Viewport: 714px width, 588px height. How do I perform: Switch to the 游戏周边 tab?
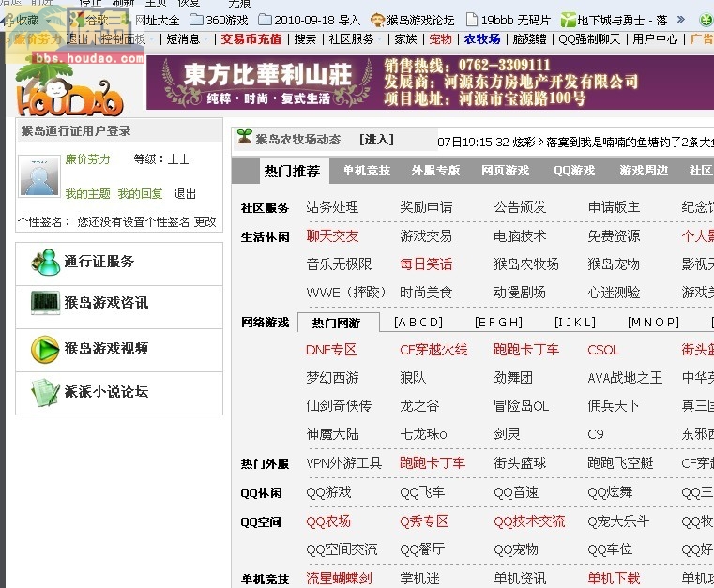point(644,171)
